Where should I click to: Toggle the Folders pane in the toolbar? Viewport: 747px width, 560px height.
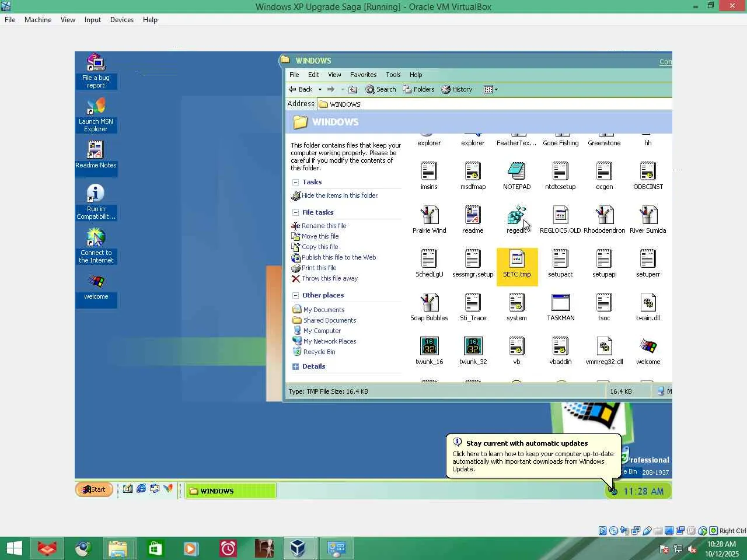click(x=418, y=89)
